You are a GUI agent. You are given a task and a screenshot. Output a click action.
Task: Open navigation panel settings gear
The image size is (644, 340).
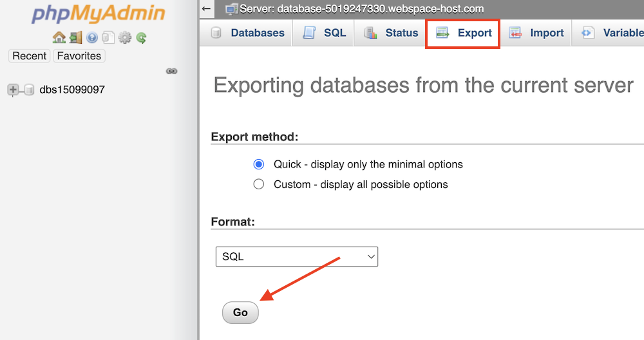coord(125,38)
